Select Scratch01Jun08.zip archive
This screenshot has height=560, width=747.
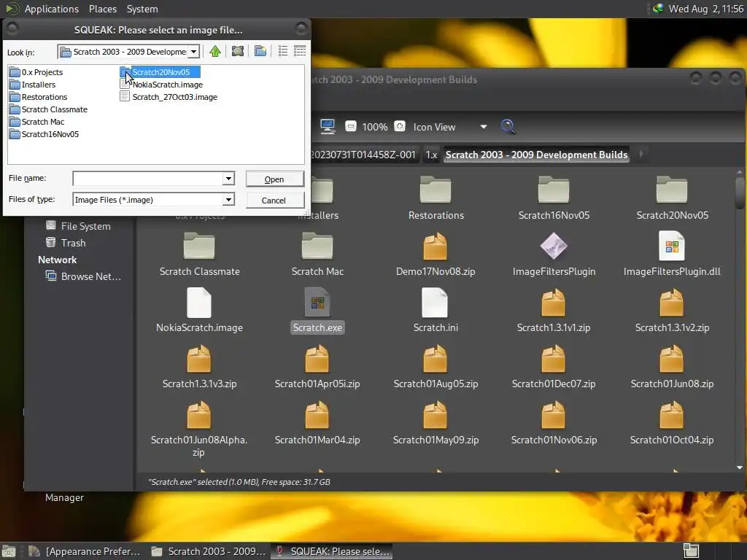point(672,366)
